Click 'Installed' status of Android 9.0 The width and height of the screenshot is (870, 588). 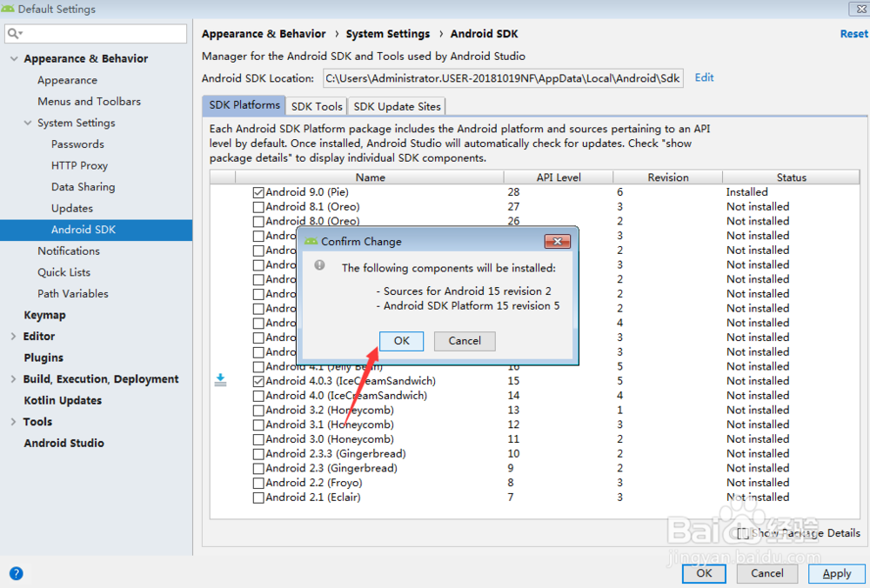tap(746, 192)
